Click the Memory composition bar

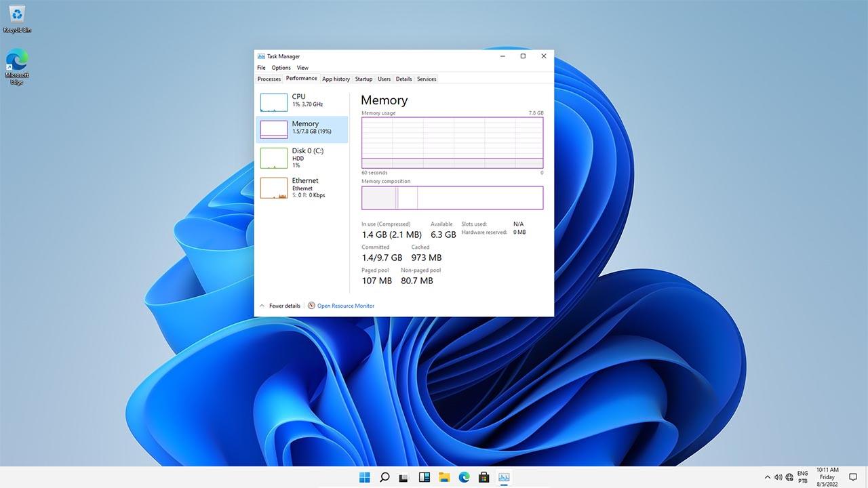(452, 198)
